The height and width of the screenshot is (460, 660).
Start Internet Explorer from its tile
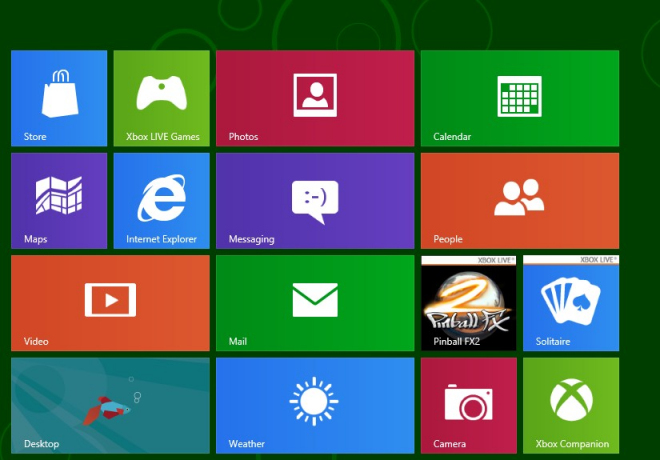point(162,201)
